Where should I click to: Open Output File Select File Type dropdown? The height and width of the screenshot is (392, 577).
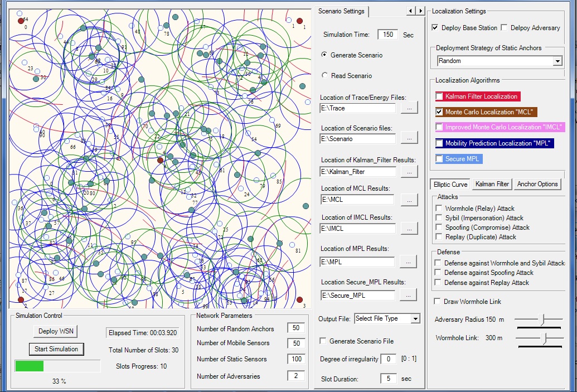(415, 319)
